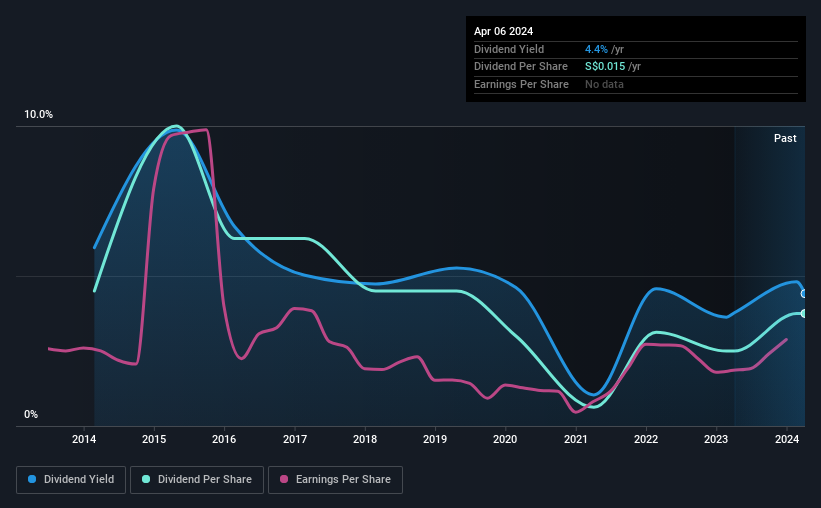Image resolution: width=821 pixels, height=508 pixels.
Task: Select the blue Dividend Yield endpoint marker
Action: [x=804, y=294]
